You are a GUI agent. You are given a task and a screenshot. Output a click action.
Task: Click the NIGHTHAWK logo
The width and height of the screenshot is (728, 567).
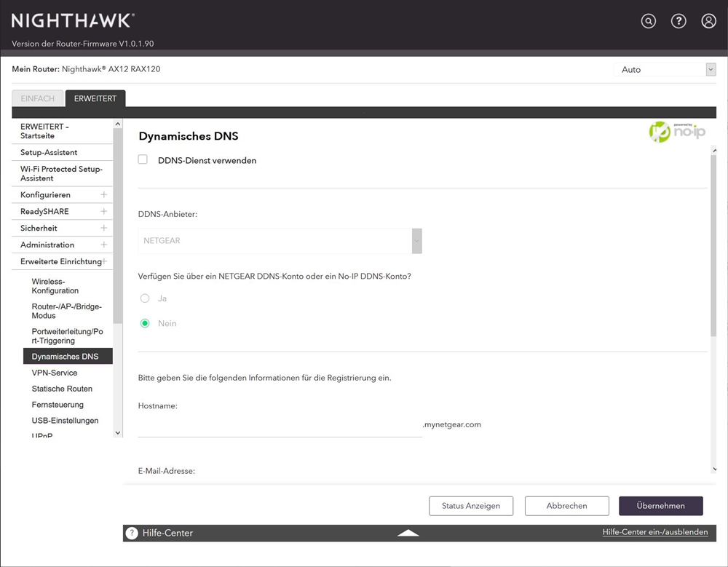[x=73, y=20]
